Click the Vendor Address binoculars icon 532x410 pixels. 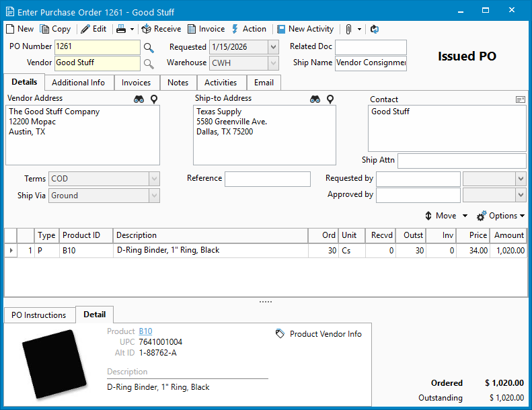tap(139, 99)
